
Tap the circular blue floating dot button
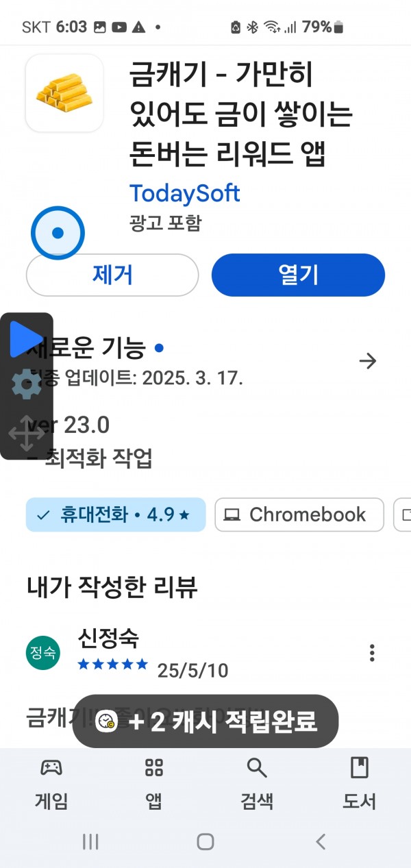click(58, 233)
